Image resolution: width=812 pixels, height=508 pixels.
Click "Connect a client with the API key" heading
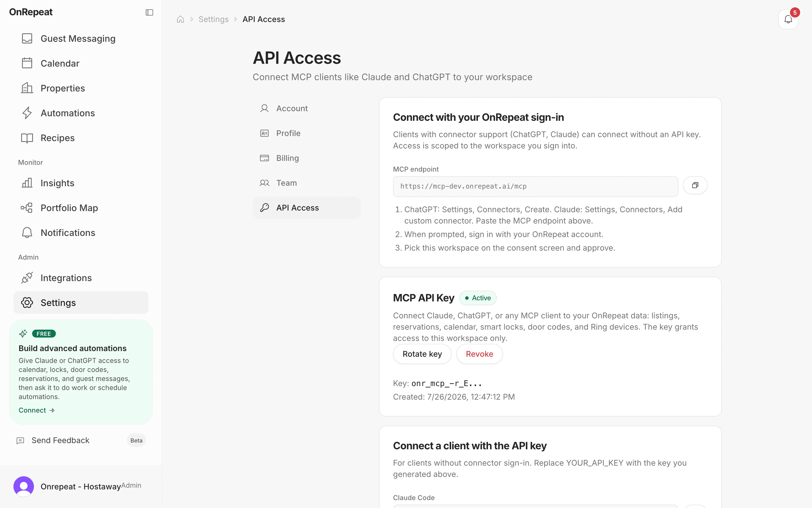pos(470,446)
